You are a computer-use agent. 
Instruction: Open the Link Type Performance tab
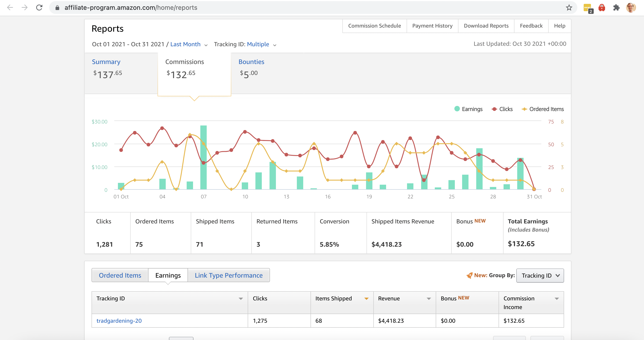coord(229,275)
